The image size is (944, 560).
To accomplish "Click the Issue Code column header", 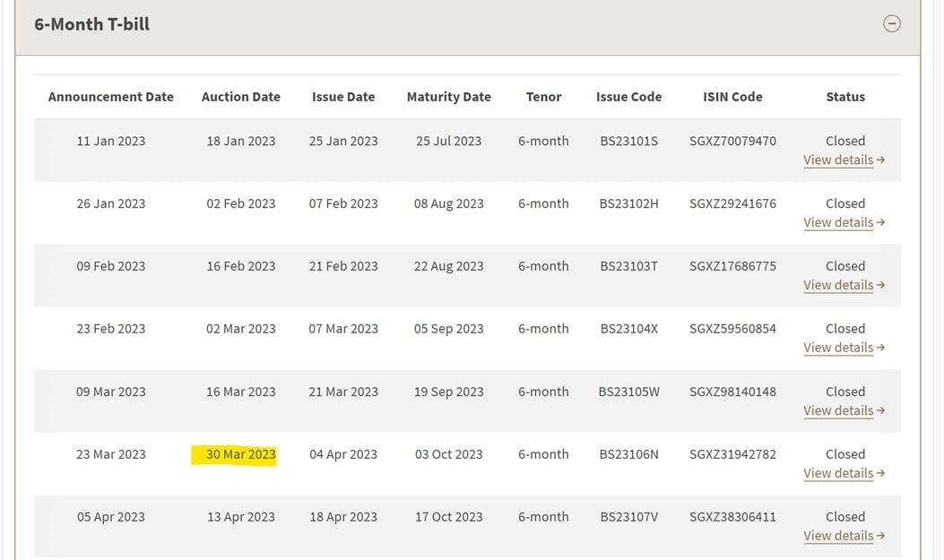I will (x=628, y=97).
